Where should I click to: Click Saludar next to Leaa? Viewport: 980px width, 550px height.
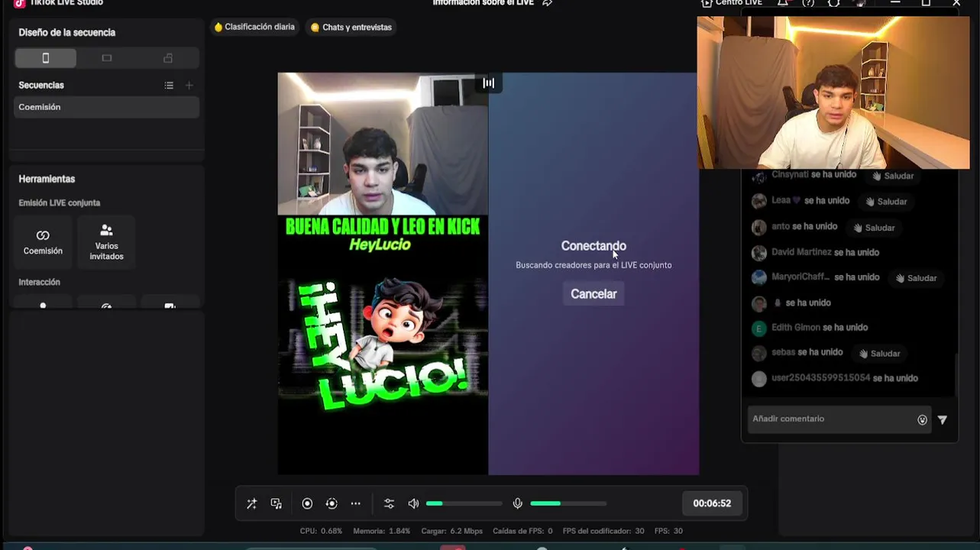pyautogui.click(x=886, y=202)
